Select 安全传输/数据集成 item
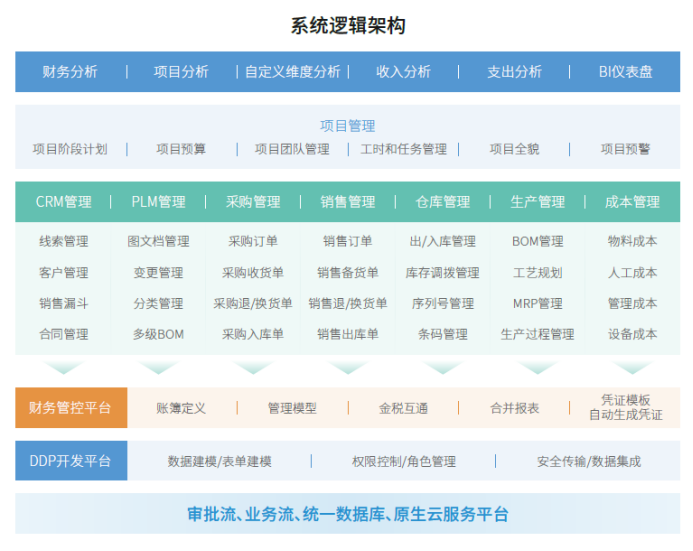693x551 pixels. (589, 462)
